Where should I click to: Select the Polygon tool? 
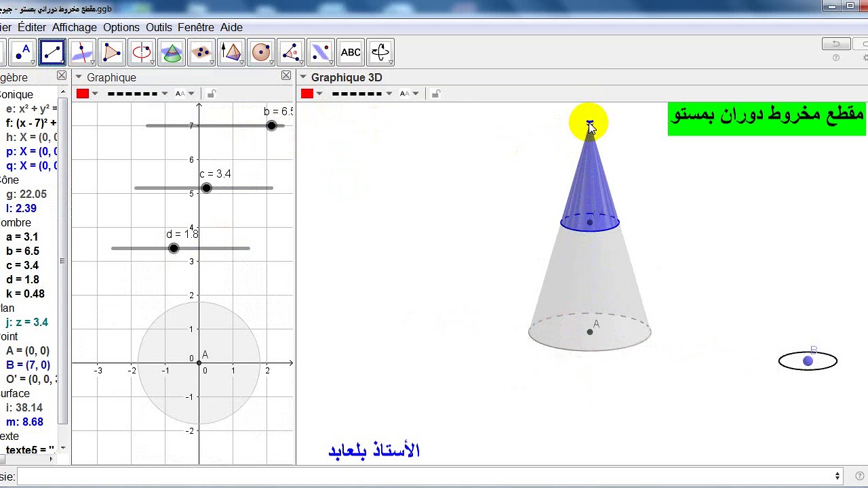112,52
